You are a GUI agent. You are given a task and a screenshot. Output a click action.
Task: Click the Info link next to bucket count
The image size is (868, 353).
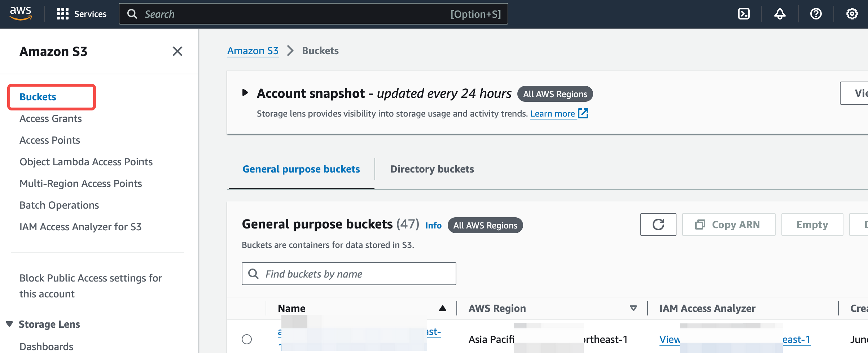[433, 225]
